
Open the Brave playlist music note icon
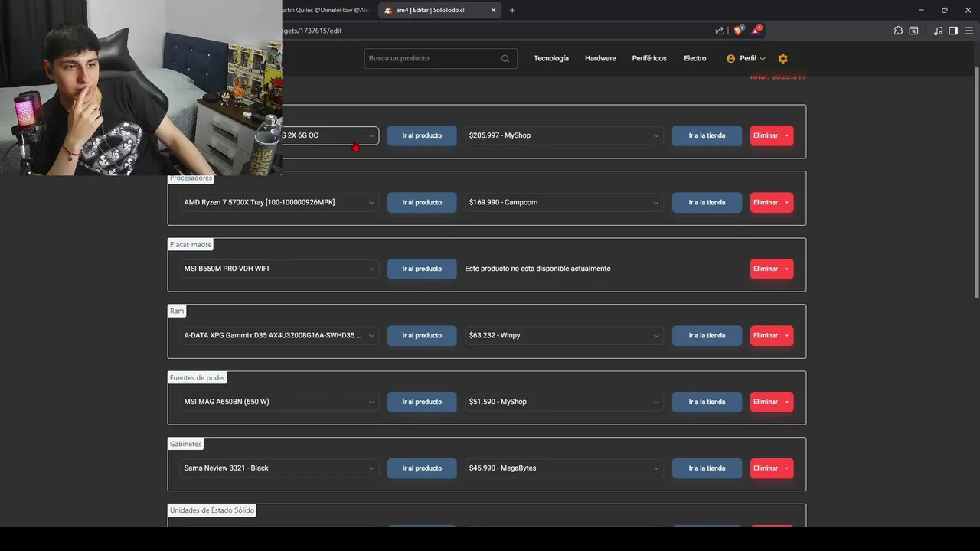(x=938, y=31)
